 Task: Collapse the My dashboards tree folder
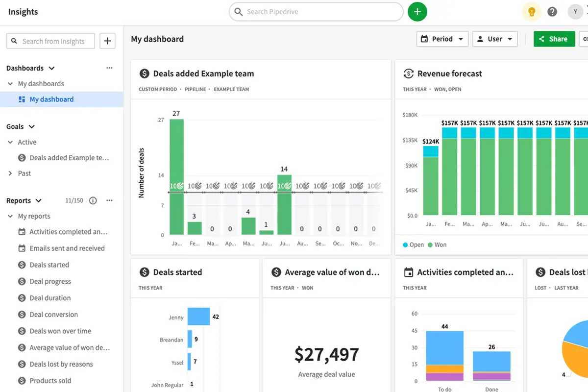(x=10, y=84)
